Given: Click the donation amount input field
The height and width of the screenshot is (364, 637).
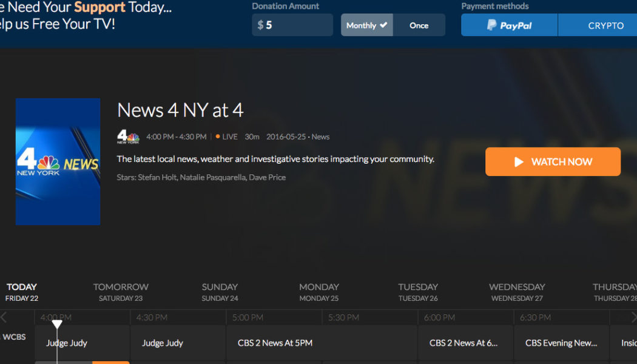Looking at the screenshot, I should (291, 25).
